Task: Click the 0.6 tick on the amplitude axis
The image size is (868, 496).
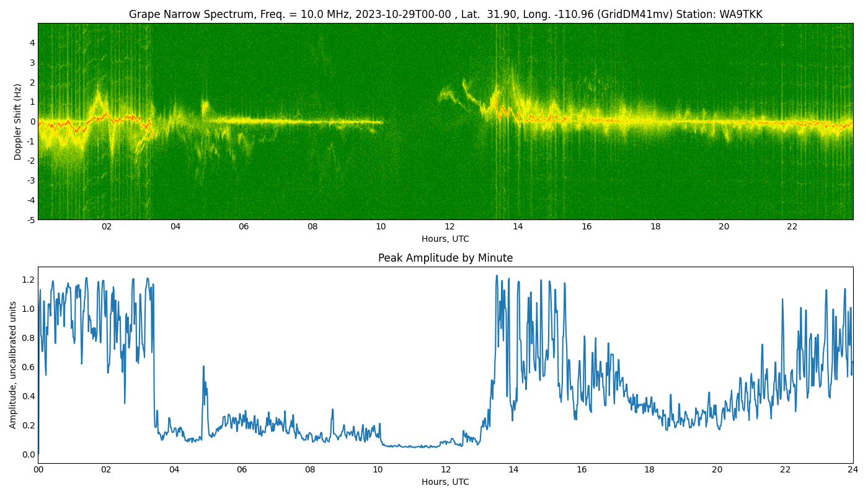Action: pos(29,367)
